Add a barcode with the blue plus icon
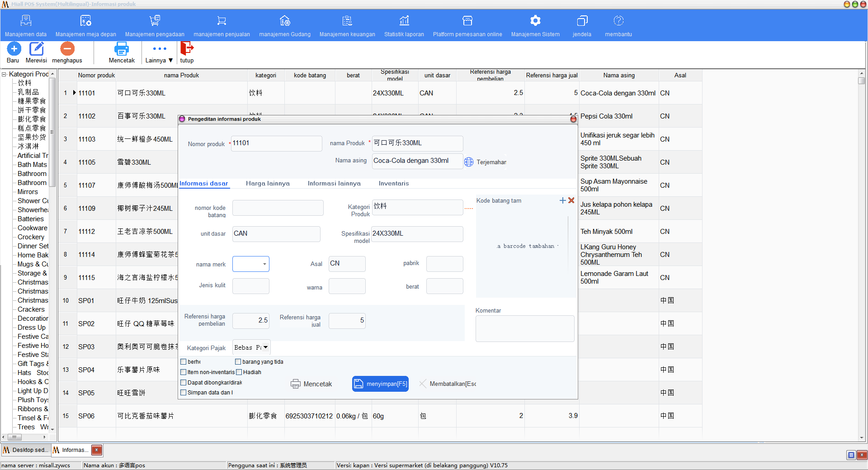 tap(563, 200)
